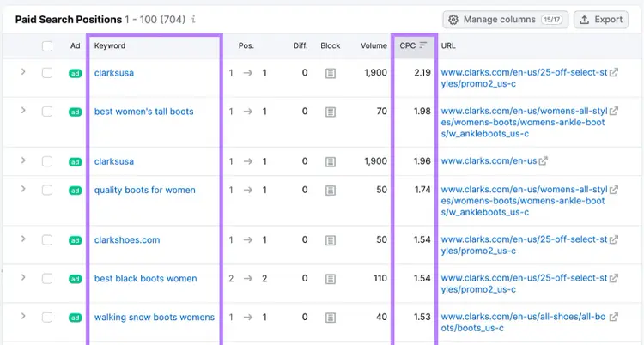This screenshot has height=345, width=644.
Task: Sort by the Volume column header
Action: [x=374, y=45]
